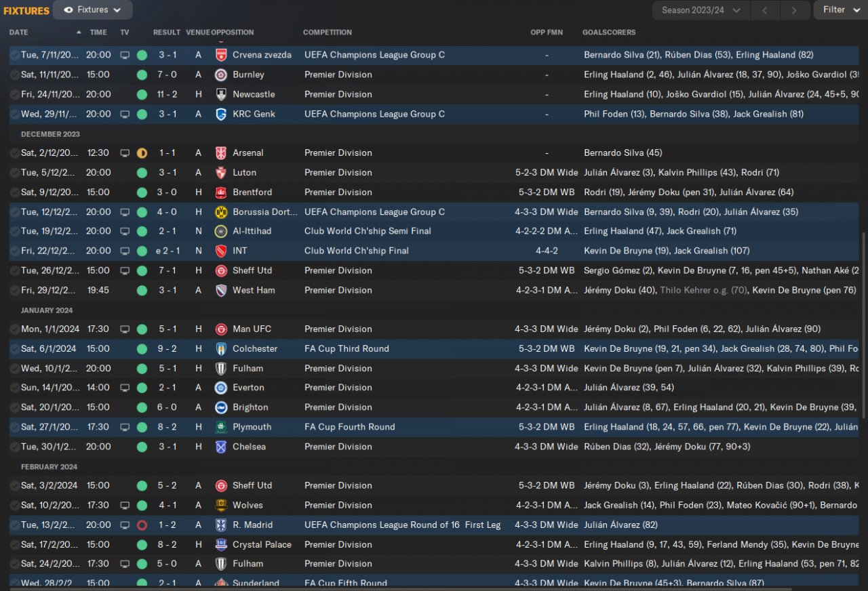Click the Chelsea club badge

[x=220, y=447]
